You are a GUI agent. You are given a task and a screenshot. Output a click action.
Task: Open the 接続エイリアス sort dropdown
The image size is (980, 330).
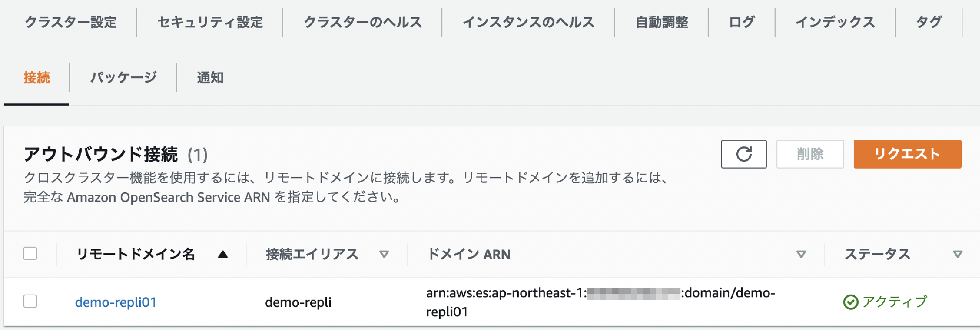[x=384, y=254]
